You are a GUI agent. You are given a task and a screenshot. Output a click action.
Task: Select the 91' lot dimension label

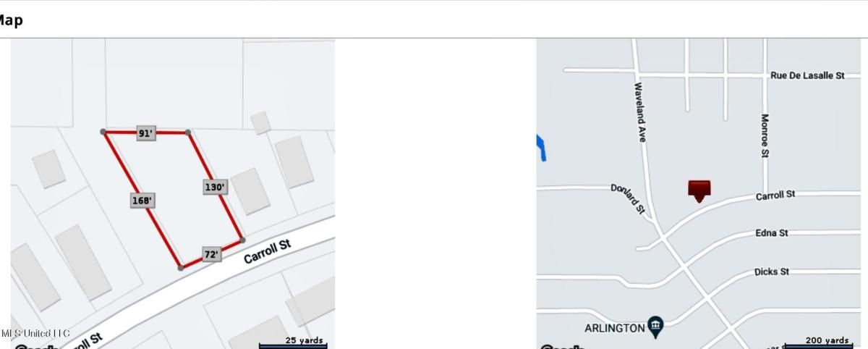(x=146, y=133)
